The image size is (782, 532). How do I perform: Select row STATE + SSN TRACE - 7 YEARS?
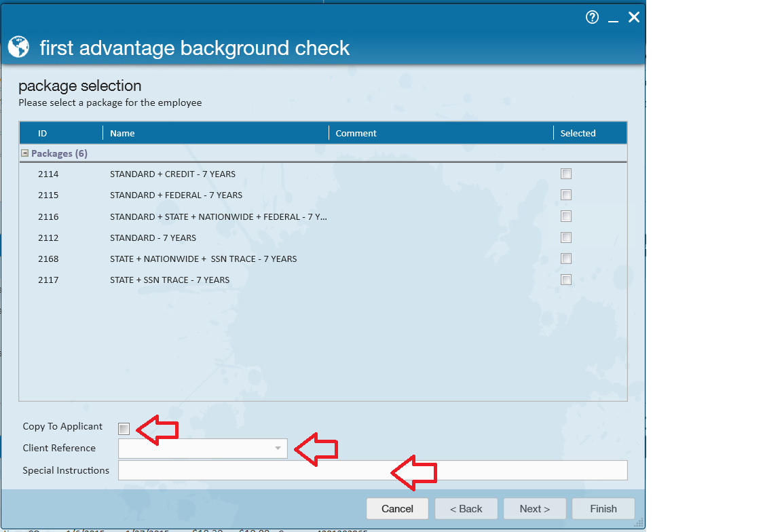point(170,280)
